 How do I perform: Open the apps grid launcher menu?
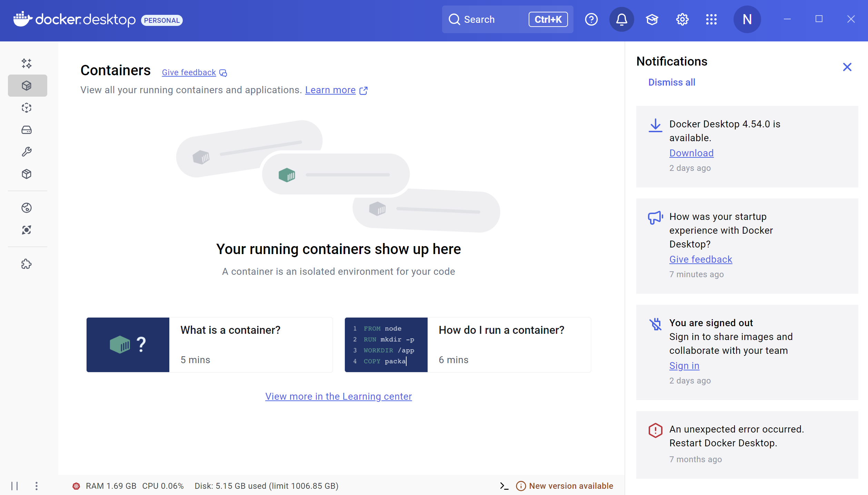(711, 20)
